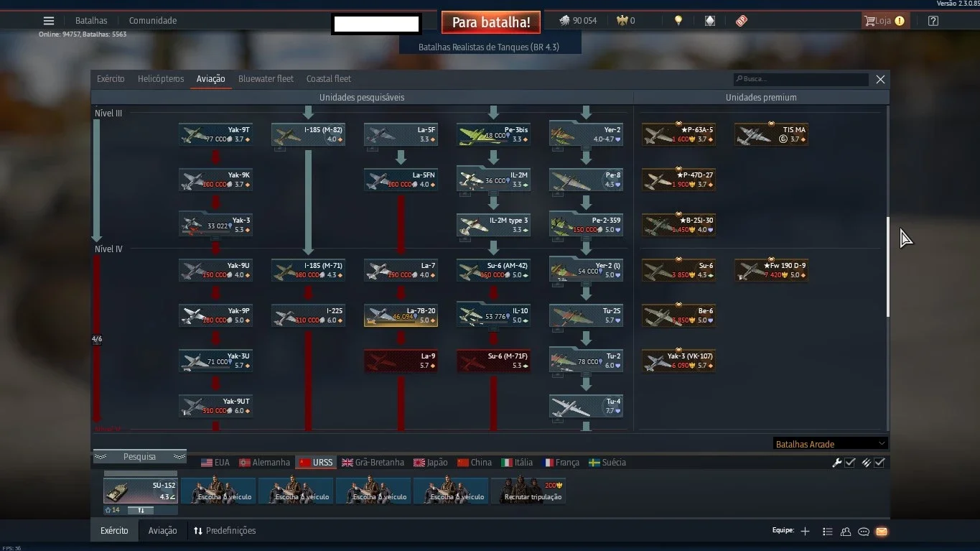The image size is (980, 551).
Task: Open the Loja shop button
Action: pos(885,21)
